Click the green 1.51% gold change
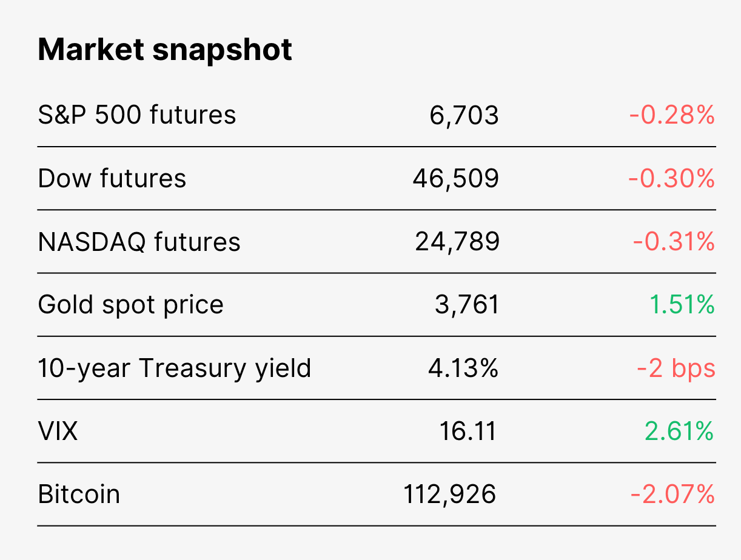Image resolution: width=741 pixels, height=560 pixels. pos(682,305)
